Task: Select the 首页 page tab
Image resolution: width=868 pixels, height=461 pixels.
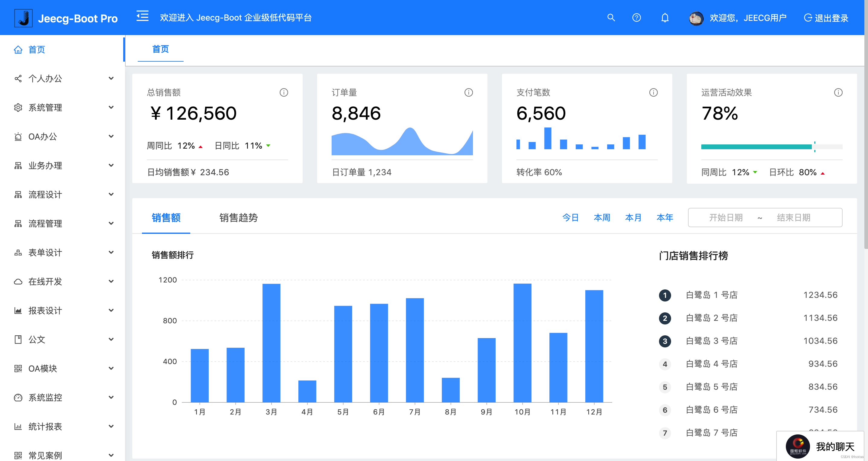Action: point(161,49)
